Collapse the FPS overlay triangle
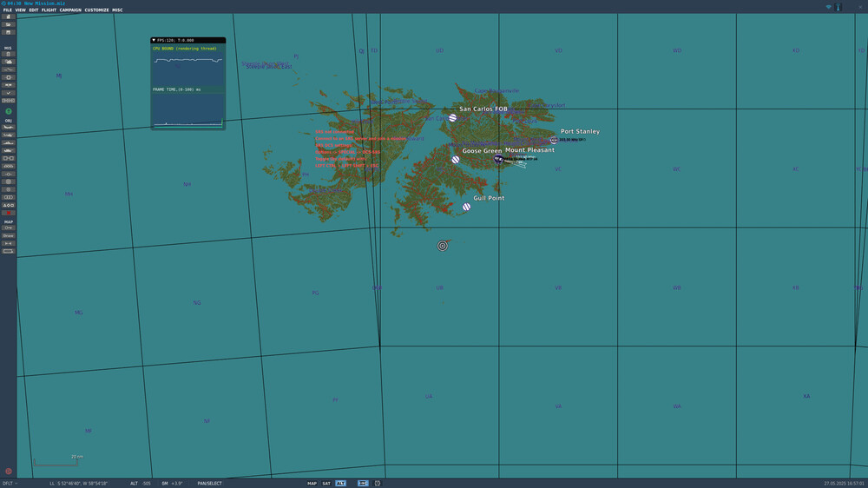The width and height of the screenshot is (868, 488). tap(154, 41)
